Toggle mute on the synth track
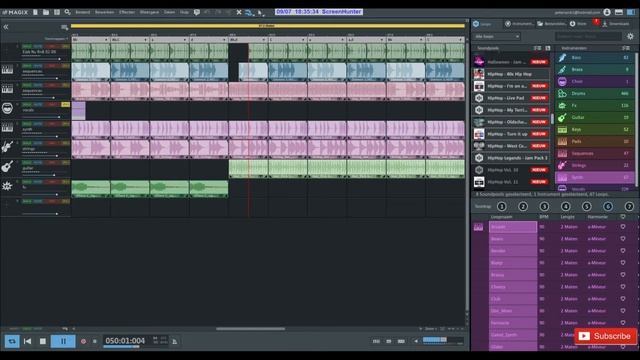Viewport: 640px width, 360px height. pos(38,124)
